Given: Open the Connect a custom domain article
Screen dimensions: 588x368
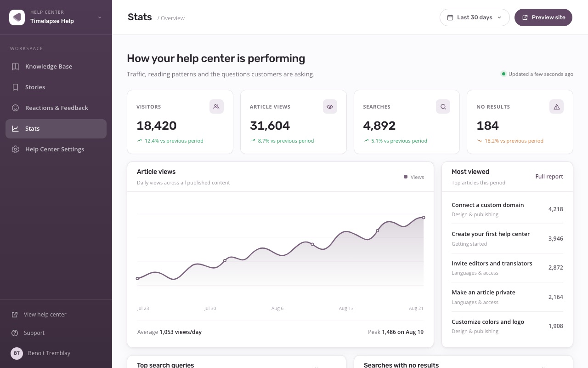Looking at the screenshot, I should point(507,209).
